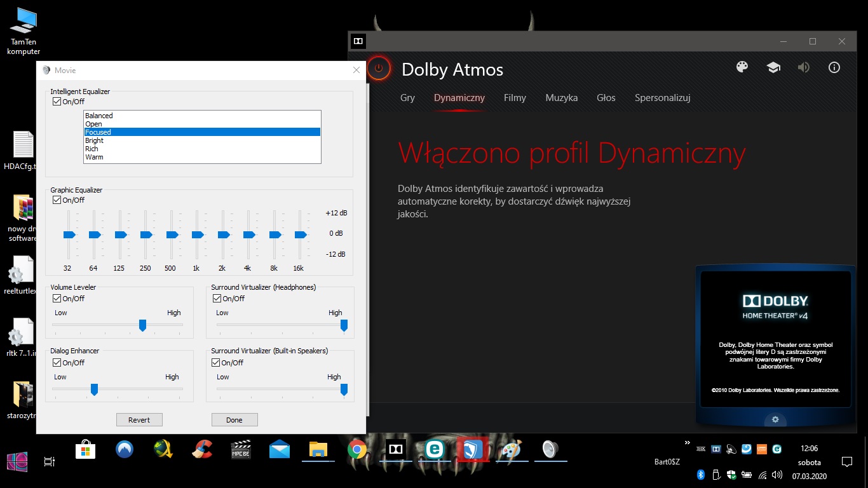Open the Spersonalizuj tab
This screenshot has width=868, height=488.
[662, 98]
